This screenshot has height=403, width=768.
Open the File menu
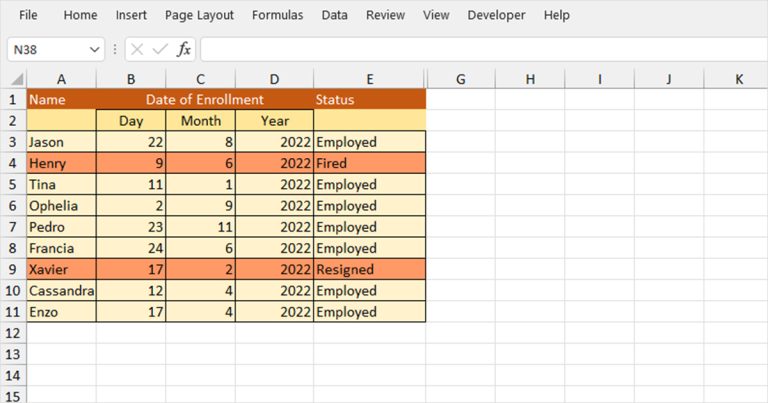(28, 15)
